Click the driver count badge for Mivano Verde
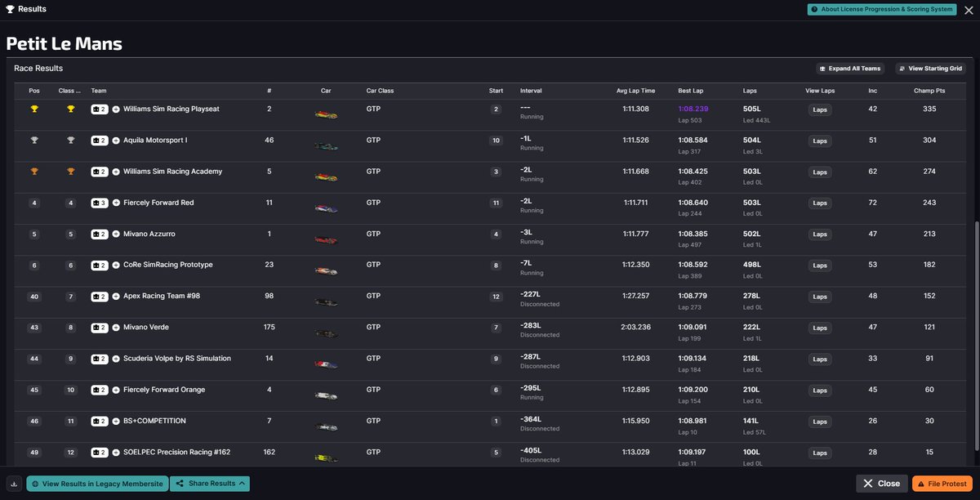The height and width of the screenshot is (500, 980). pyautogui.click(x=100, y=328)
